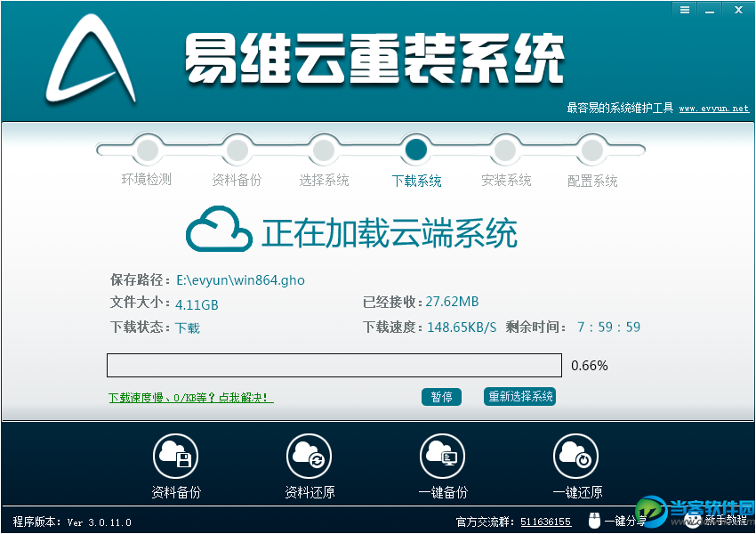Screen dimensions: 756x534
Task: Click the download progress bar
Action: [334, 365]
